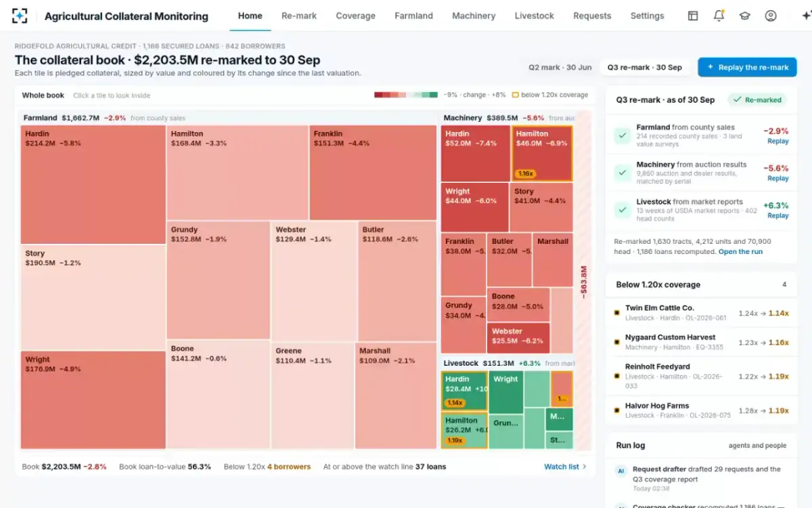
Task: Select the Machinery Hardin $52.0M tile
Action: pyautogui.click(x=476, y=153)
